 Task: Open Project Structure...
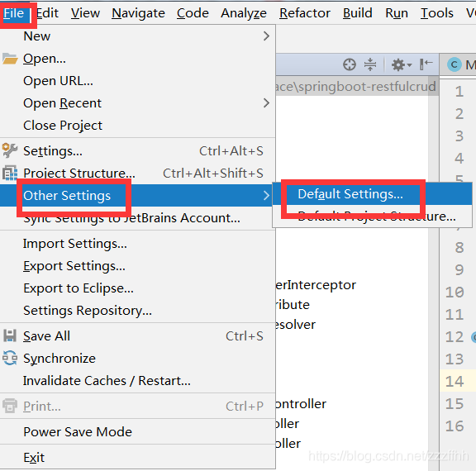click(x=137, y=174)
